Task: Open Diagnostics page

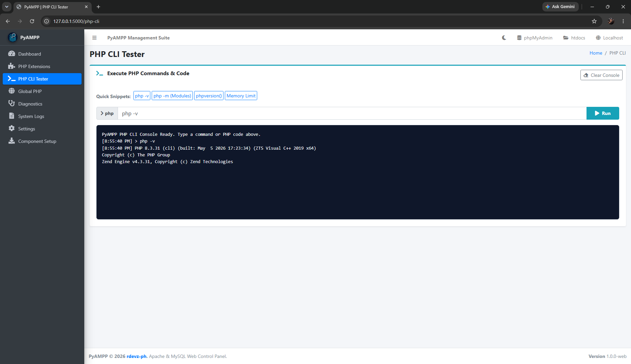Action: (42, 104)
